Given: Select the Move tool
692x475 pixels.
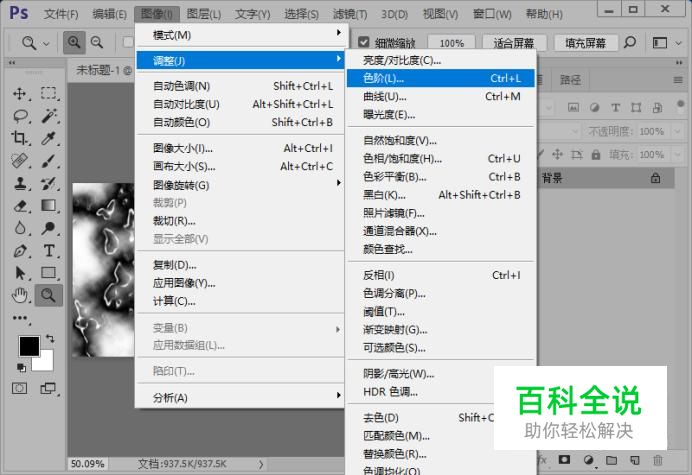Looking at the screenshot, I should coord(19,94).
